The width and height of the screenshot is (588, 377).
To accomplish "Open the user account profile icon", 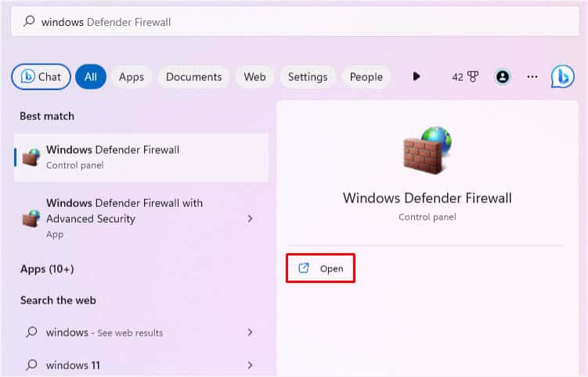I will point(503,77).
